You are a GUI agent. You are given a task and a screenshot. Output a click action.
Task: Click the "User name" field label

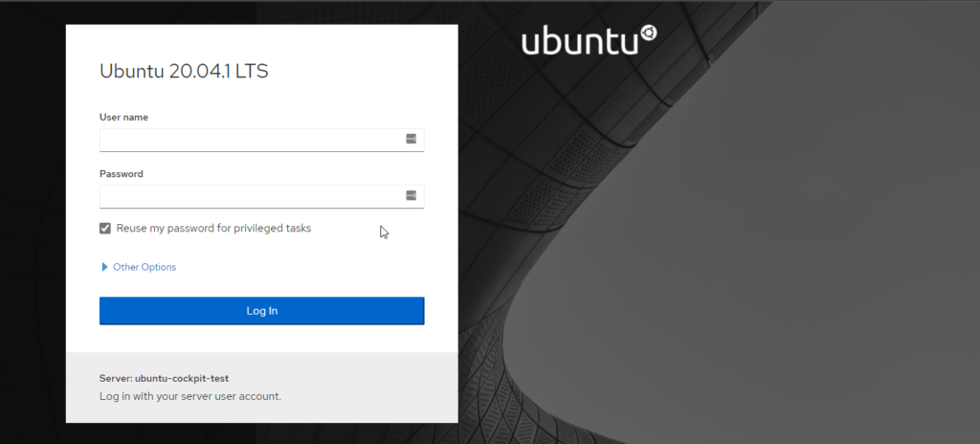tap(123, 117)
